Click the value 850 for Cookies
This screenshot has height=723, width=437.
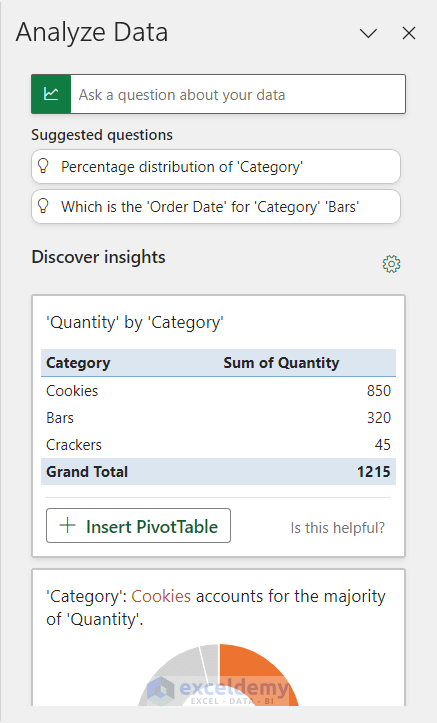[x=379, y=391]
